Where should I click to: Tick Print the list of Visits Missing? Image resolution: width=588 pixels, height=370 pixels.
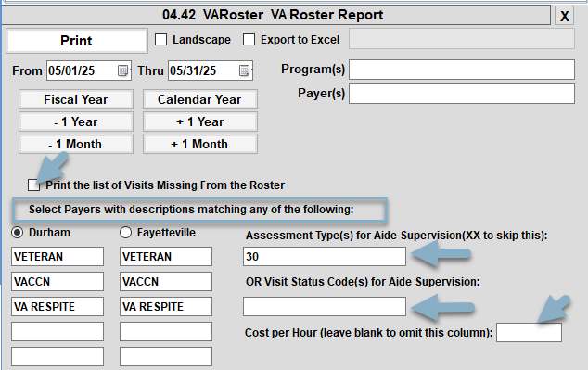coord(33,185)
